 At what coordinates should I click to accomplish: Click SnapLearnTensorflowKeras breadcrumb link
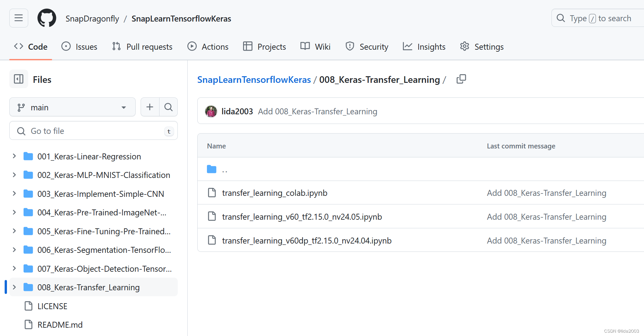(254, 80)
